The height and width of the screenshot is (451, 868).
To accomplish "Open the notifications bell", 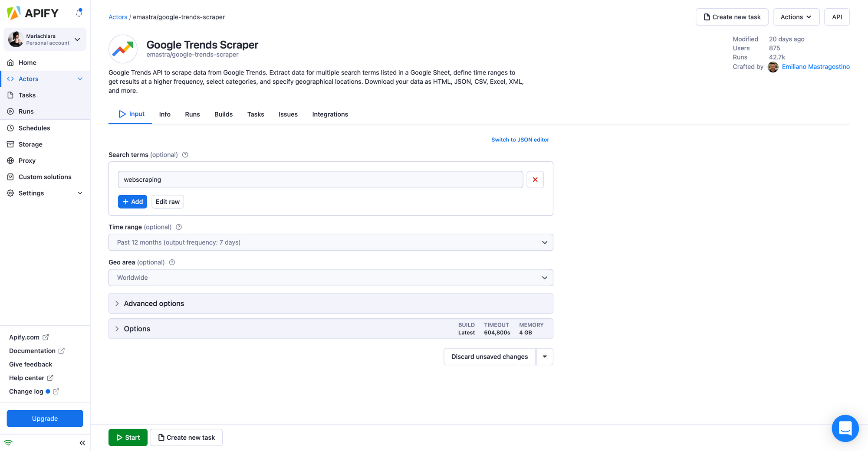I will [79, 13].
